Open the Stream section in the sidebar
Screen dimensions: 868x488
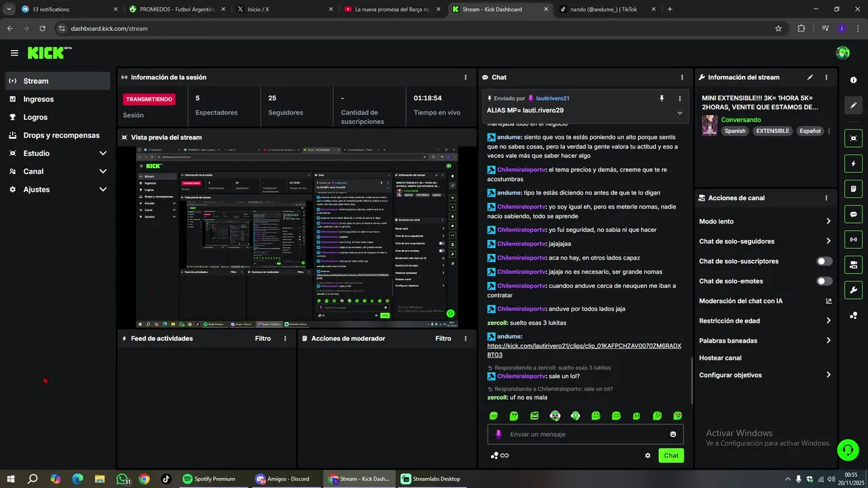[x=58, y=81]
